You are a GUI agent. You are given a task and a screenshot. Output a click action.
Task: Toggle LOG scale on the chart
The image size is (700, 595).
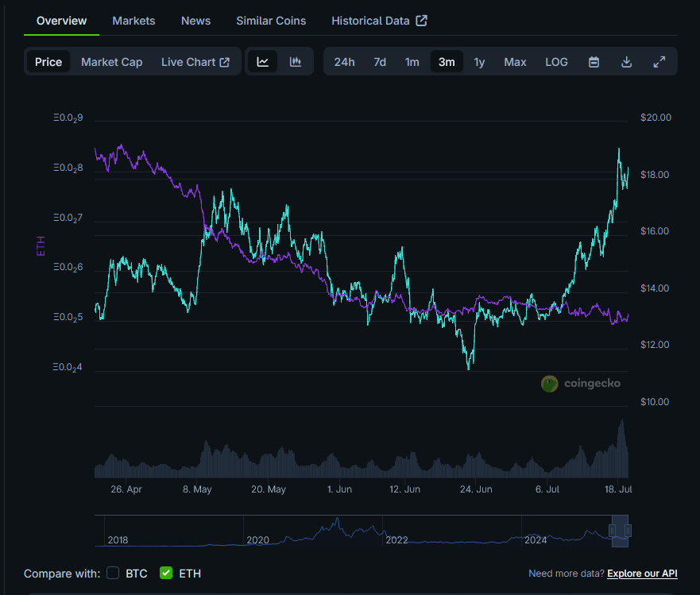(x=556, y=62)
